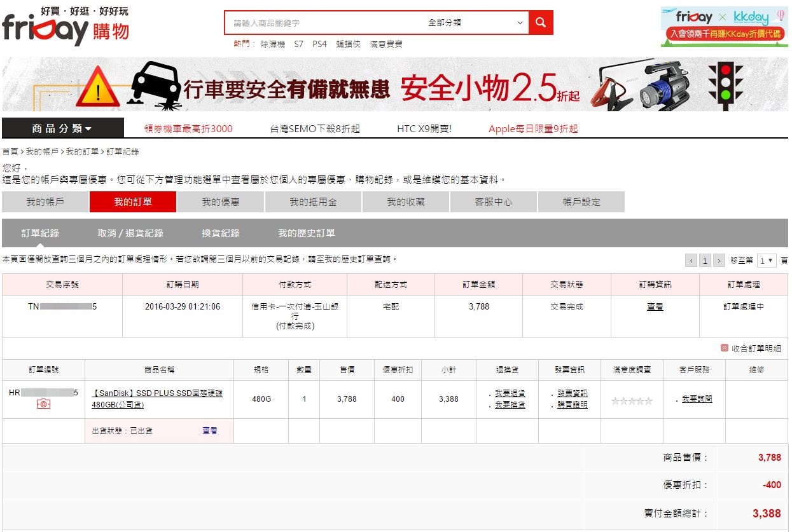Go to next page arrow
This screenshot has width=792, height=532.
719,261
